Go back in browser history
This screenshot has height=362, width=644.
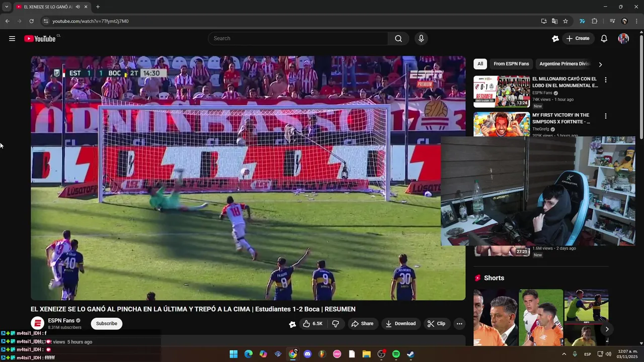[7, 21]
